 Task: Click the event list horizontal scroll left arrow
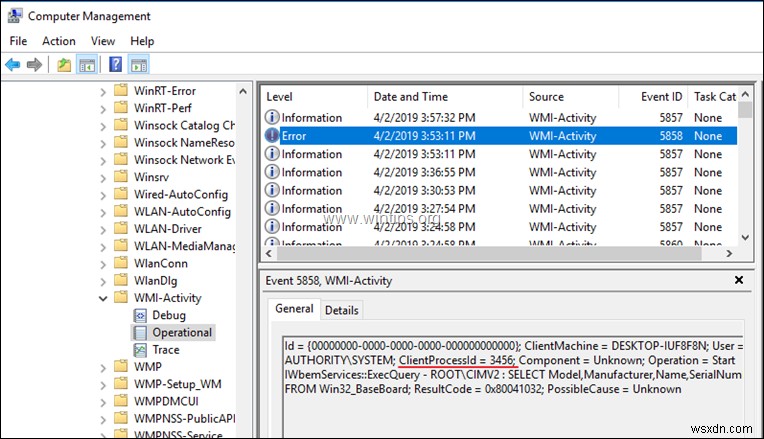point(268,253)
